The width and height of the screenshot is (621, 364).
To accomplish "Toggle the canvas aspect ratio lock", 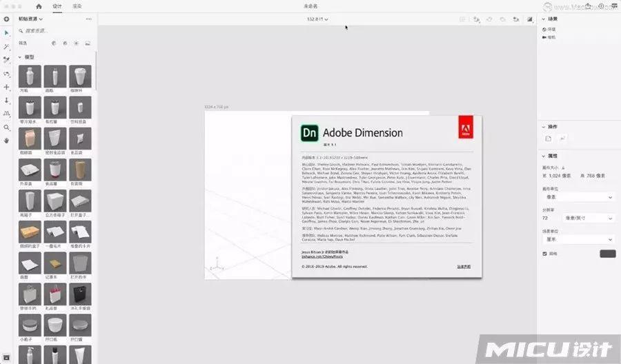I will [x=564, y=168].
